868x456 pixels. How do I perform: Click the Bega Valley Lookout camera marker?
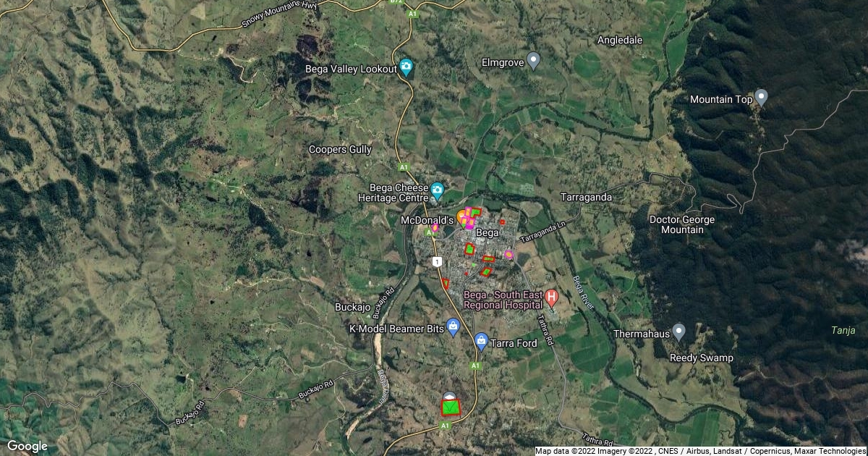(407, 68)
